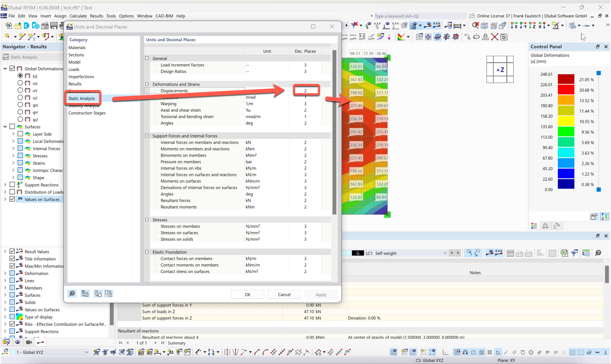
Task: Collapse the Elastic Foundation section
Action: 147,252
